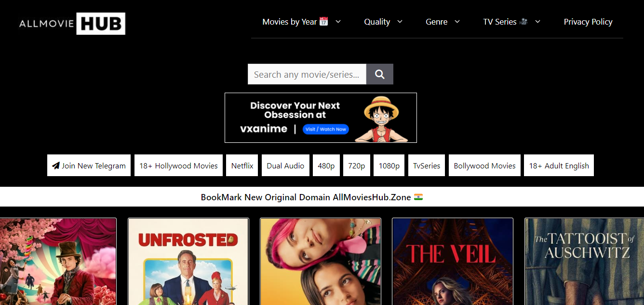Image resolution: width=644 pixels, height=305 pixels.
Task: Click the search movie/series input field
Action: [x=307, y=74]
